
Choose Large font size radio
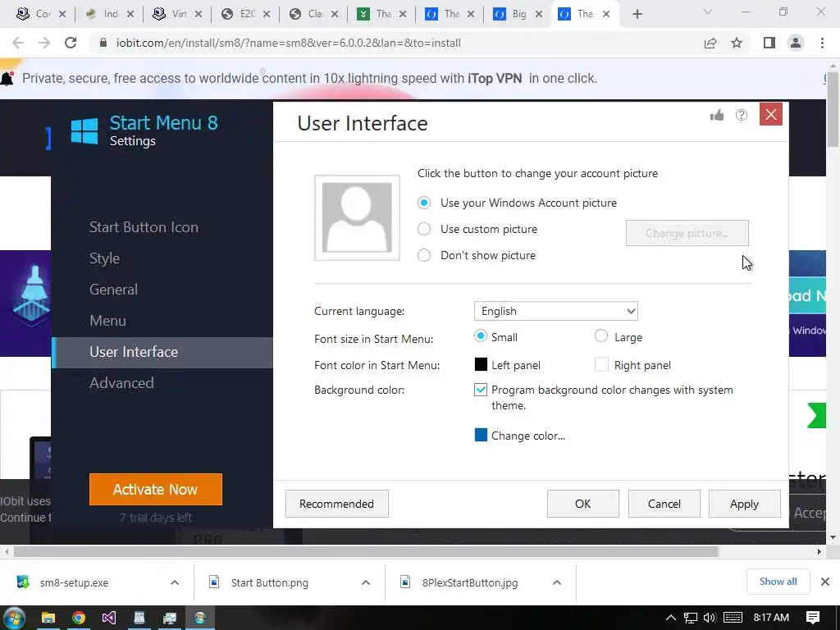[x=601, y=336]
